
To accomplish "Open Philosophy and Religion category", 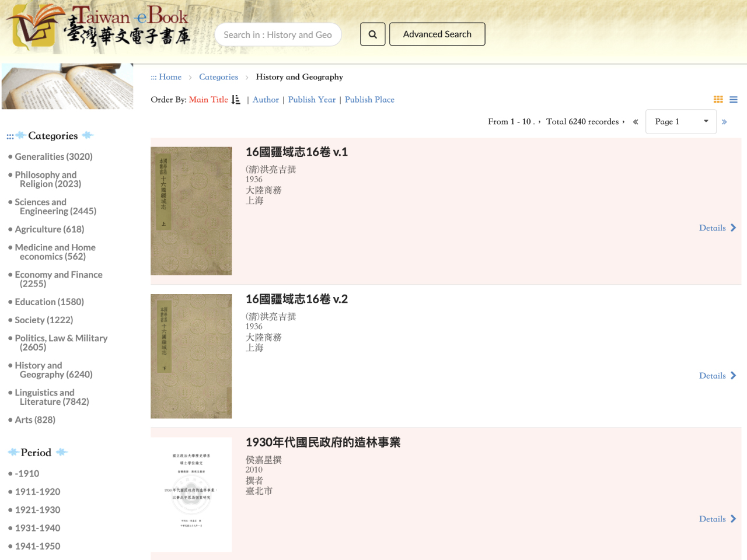I will click(x=48, y=179).
